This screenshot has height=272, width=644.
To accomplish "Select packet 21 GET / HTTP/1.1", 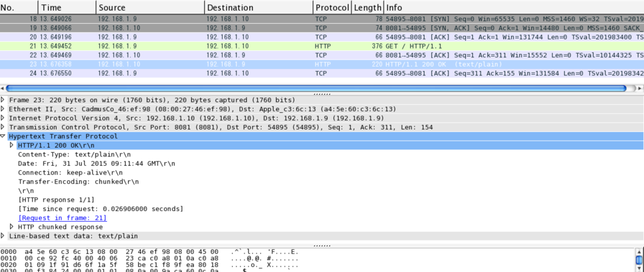I will click(x=322, y=46).
